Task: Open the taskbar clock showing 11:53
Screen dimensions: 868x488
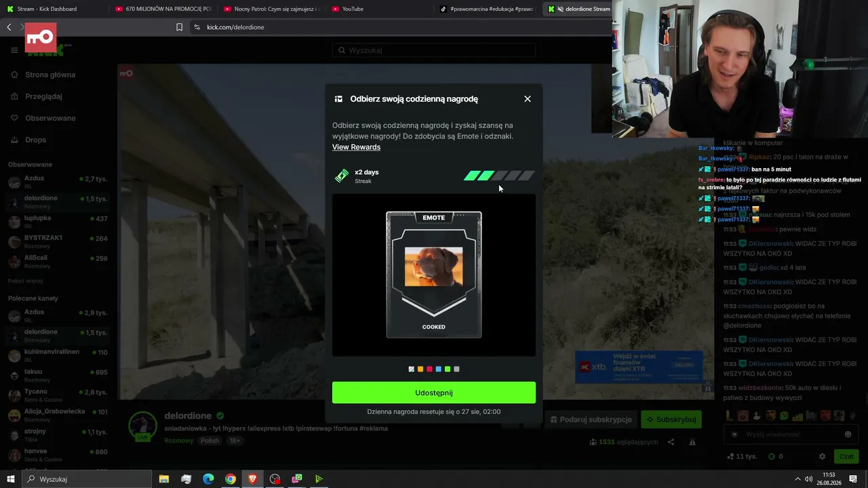Action: 829,479
